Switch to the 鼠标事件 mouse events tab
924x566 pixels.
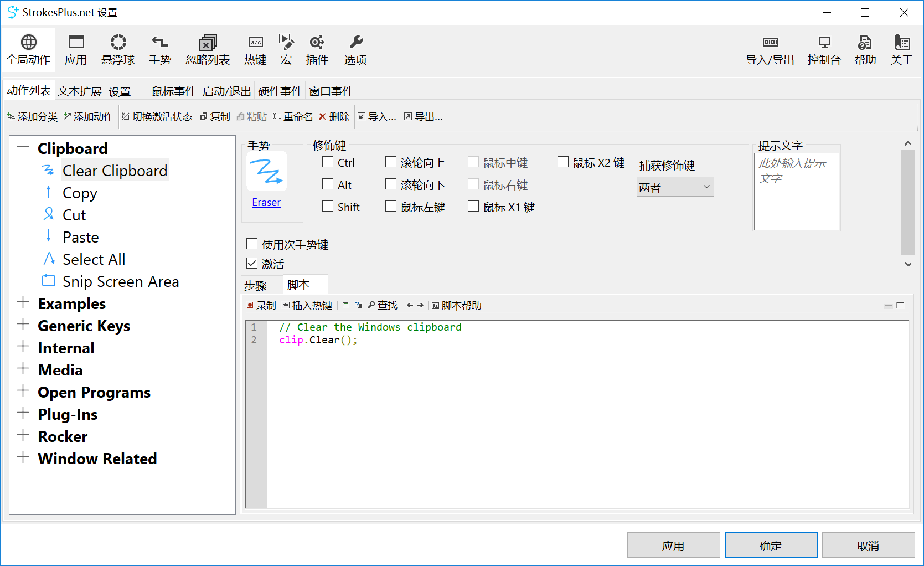pos(174,91)
